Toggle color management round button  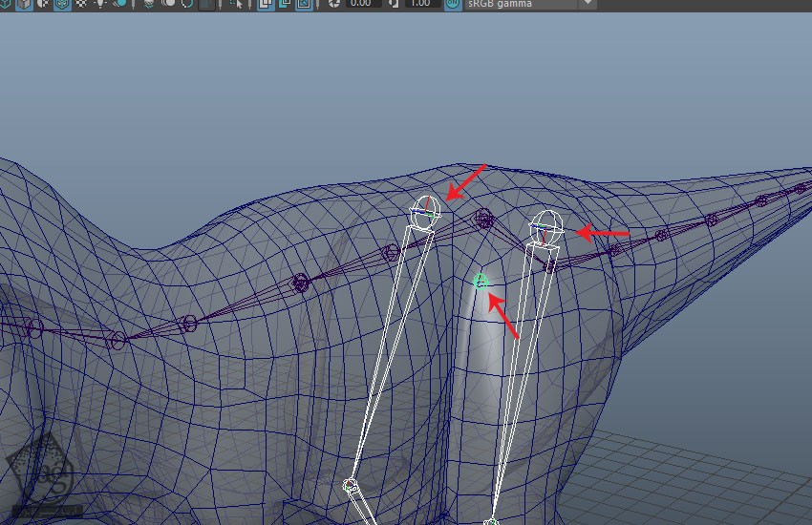click(453, 4)
